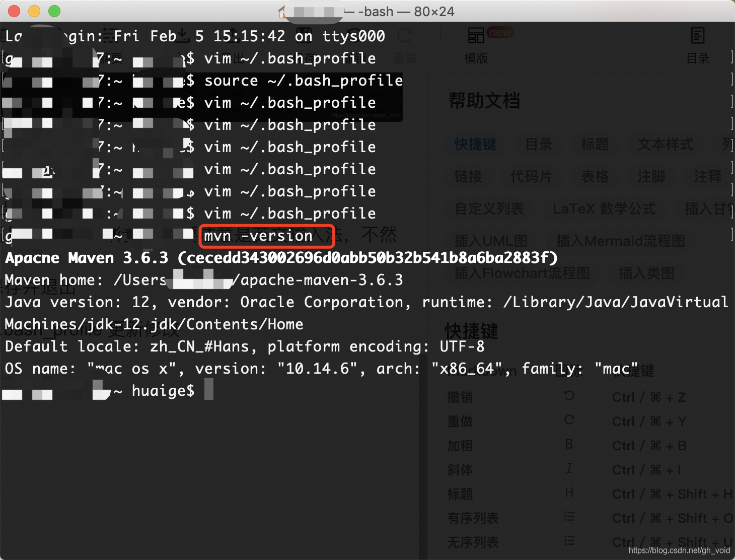Viewport: 735px width, 560px height.
Task: Select the 插入类图 tab in help panel
Action: click(x=646, y=273)
